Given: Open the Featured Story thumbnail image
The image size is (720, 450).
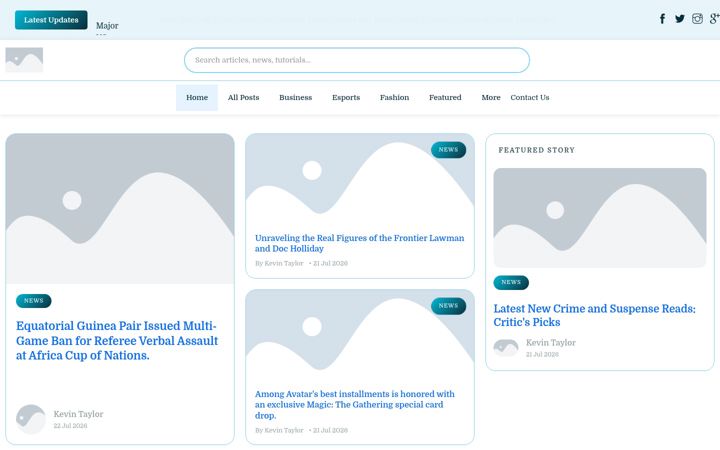Looking at the screenshot, I should (600, 218).
